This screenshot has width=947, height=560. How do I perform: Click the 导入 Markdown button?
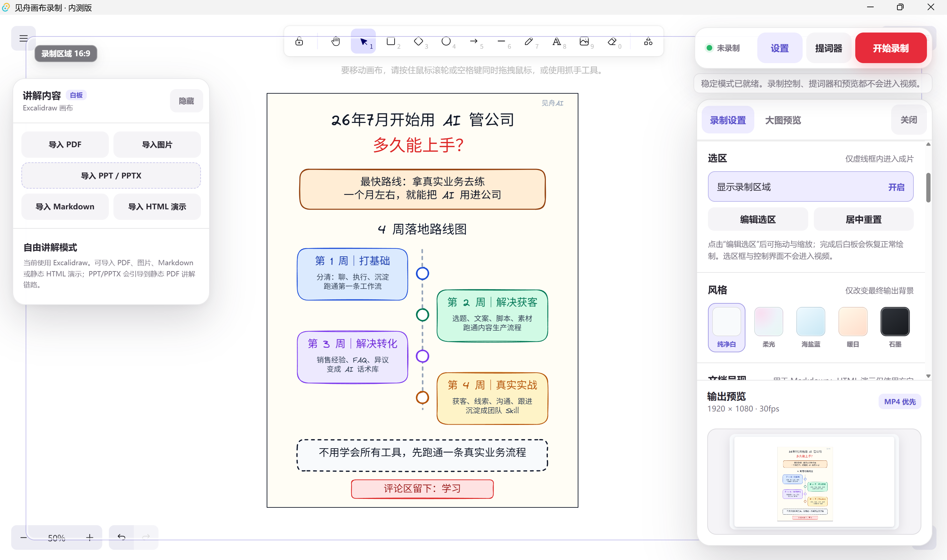coord(65,206)
